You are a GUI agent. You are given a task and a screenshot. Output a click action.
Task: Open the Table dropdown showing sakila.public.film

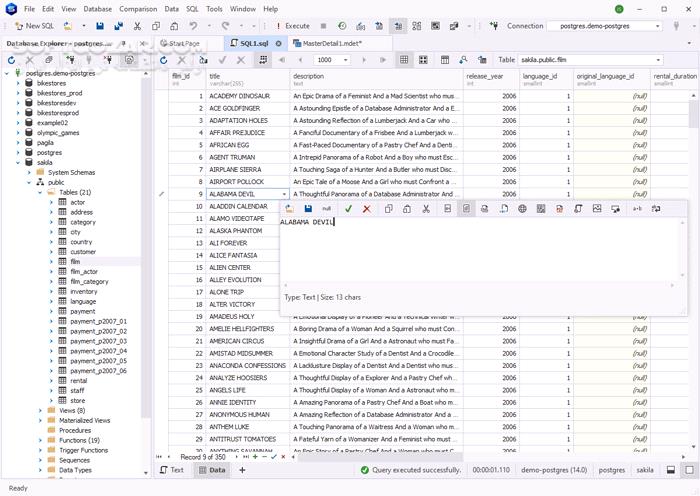click(x=590, y=60)
